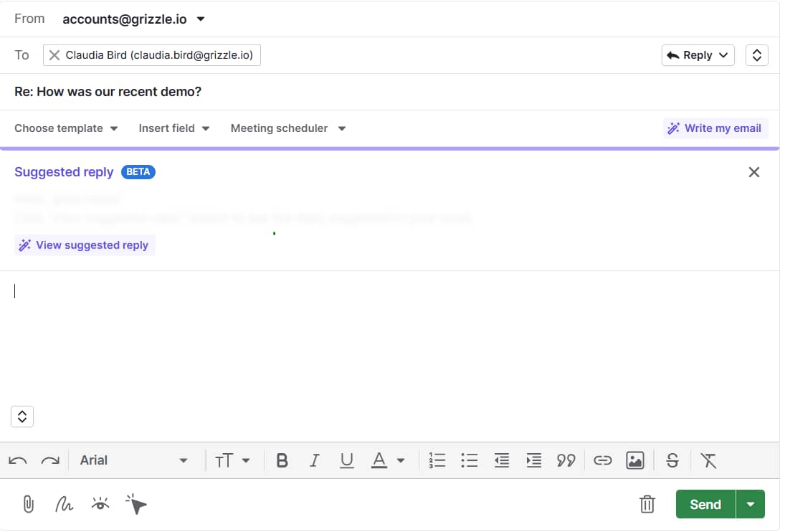Toggle italic formatting
785x532 pixels.
click(314, 460)
